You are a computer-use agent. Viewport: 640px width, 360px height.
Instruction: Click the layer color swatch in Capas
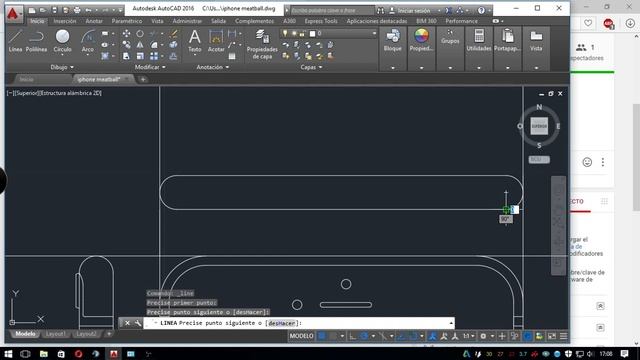click(x=312, y=33)
